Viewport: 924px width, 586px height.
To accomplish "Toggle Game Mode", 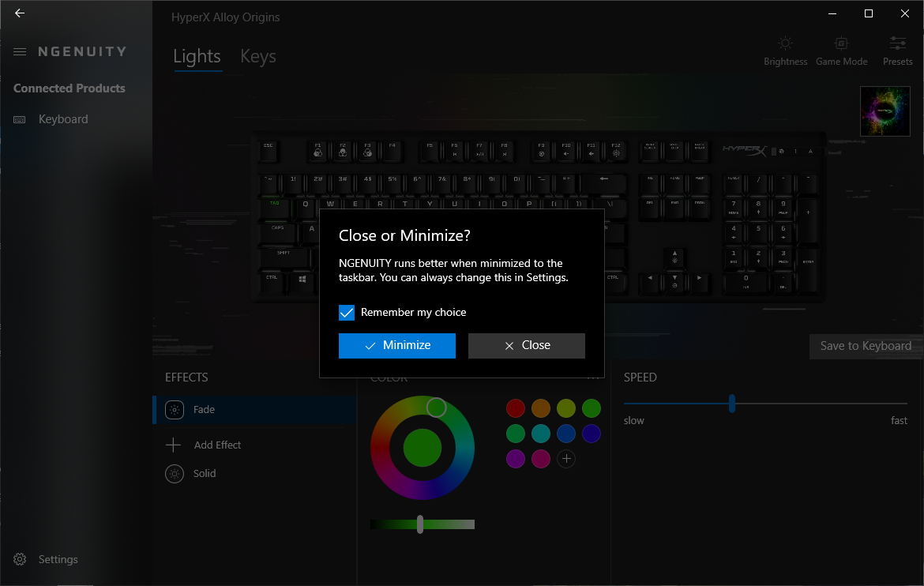I will coord(842,51).
